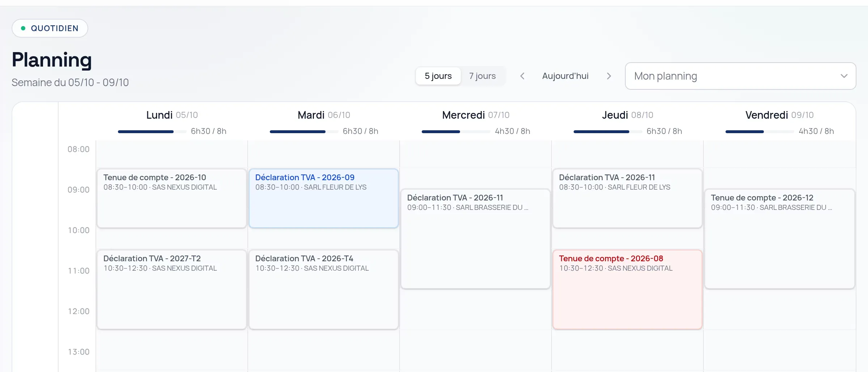Click the Mercredi 07/10 column header
Viewport: 868px width, 372px height.
476,115
